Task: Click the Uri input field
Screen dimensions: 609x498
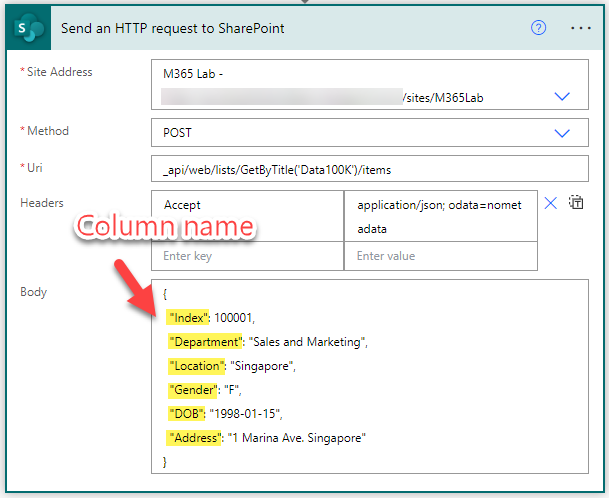Action: pos(370,169)
